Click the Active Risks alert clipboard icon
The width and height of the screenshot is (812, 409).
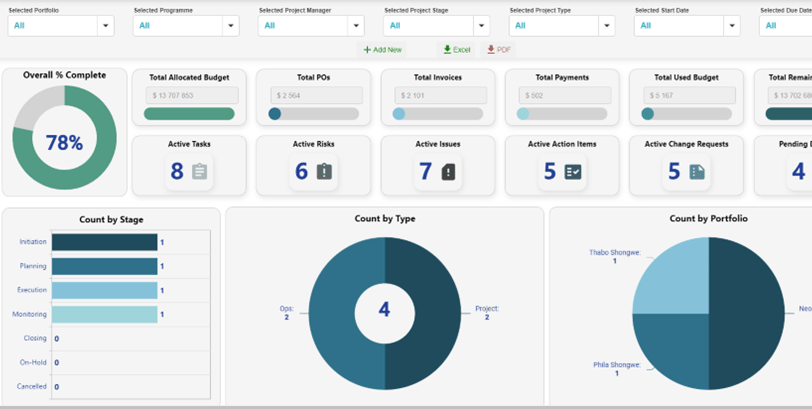324,171
